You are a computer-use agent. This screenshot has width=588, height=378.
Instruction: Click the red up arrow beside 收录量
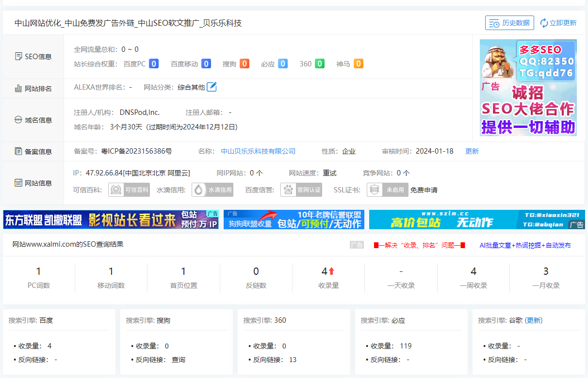[332, 271]
